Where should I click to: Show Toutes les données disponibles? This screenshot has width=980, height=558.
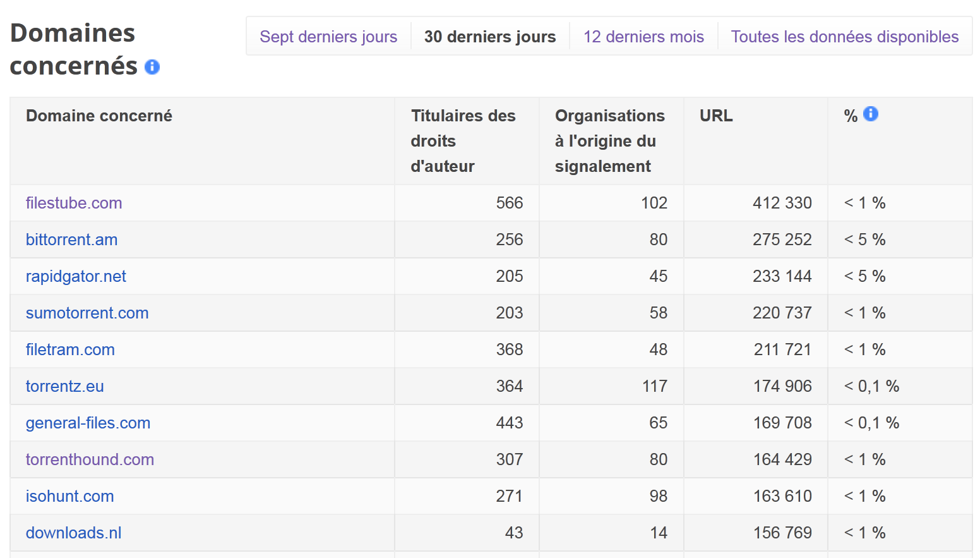[x=845, y=37]
